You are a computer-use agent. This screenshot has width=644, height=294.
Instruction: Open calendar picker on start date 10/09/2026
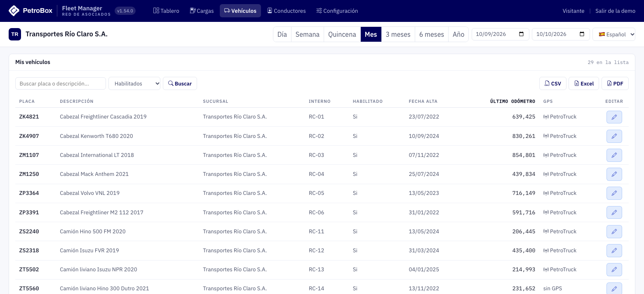point(521,34)
